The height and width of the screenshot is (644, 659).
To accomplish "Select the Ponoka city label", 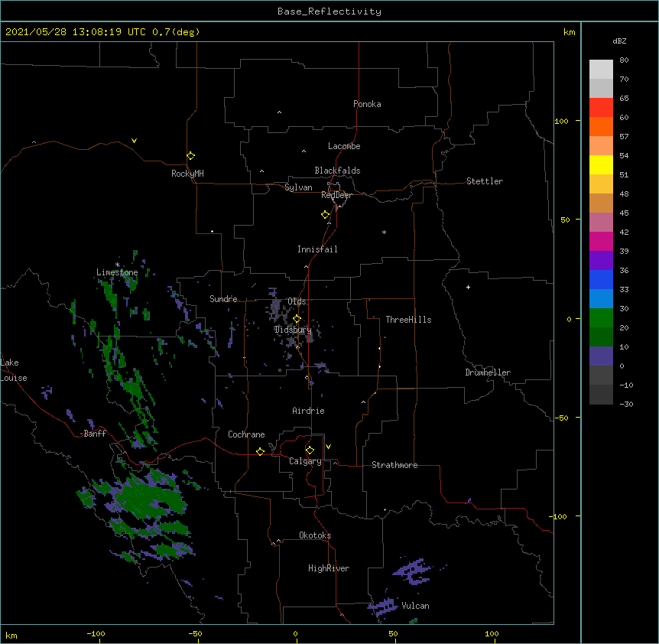I will (367, 104).
